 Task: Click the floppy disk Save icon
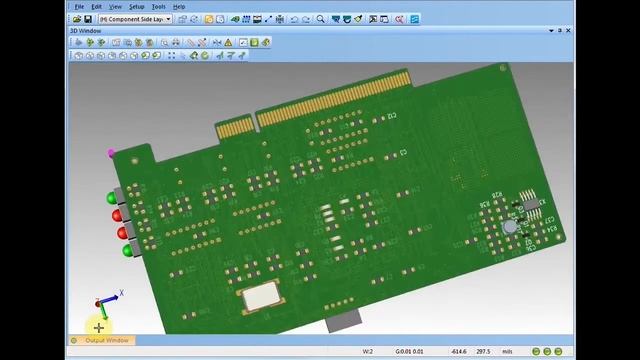tap(88, 19)
